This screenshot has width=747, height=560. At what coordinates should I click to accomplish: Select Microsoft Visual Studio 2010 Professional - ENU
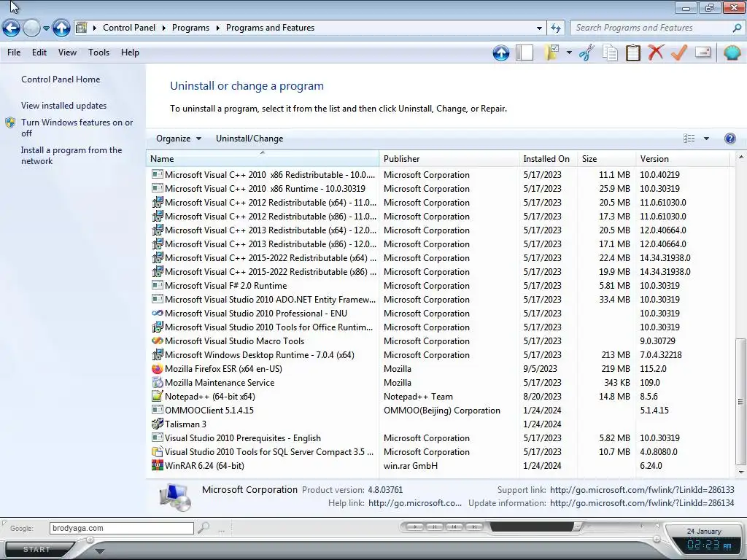438,314
